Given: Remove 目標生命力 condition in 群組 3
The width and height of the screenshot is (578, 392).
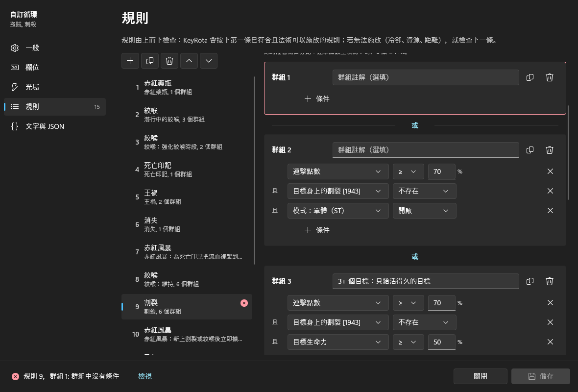Looking at the screenshot, I should 550,342.
